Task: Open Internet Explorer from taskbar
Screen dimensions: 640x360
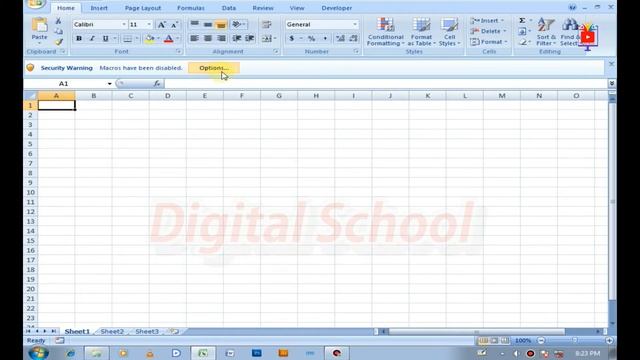Action: click(71, 353)
